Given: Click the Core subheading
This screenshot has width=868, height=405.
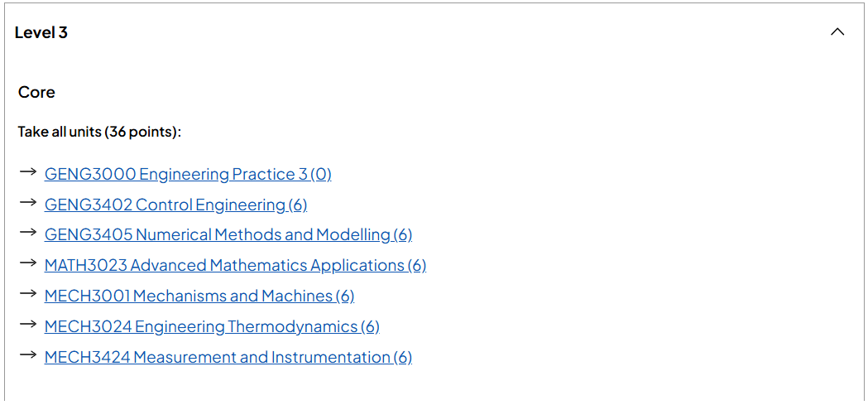Looking at the screenshot, I should coord(36,92).
